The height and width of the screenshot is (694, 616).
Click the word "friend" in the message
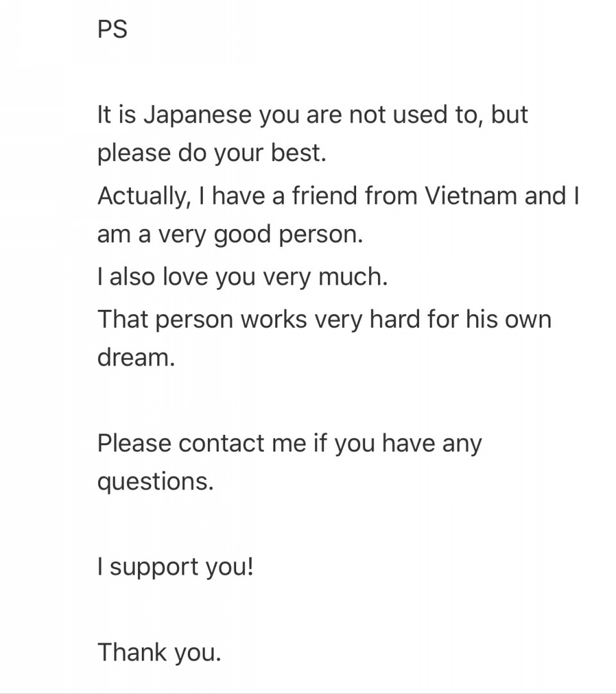click(325, 196)
